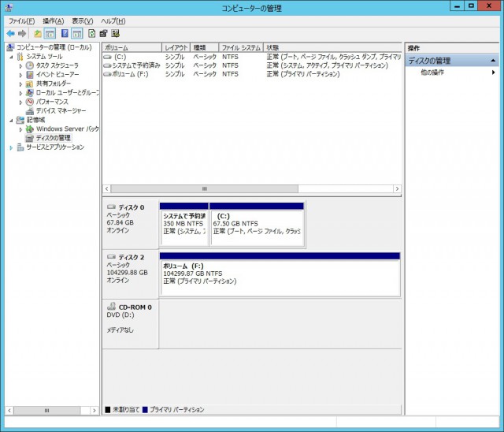This screenshot has width=504, height=432.
Task: Click the Back arrow toolbar icon
Action: pos(10,34)
